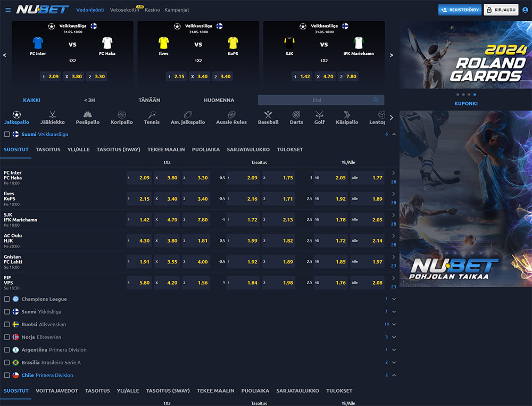Expand the Suomi Ykkösliiga section

point(394,312)
